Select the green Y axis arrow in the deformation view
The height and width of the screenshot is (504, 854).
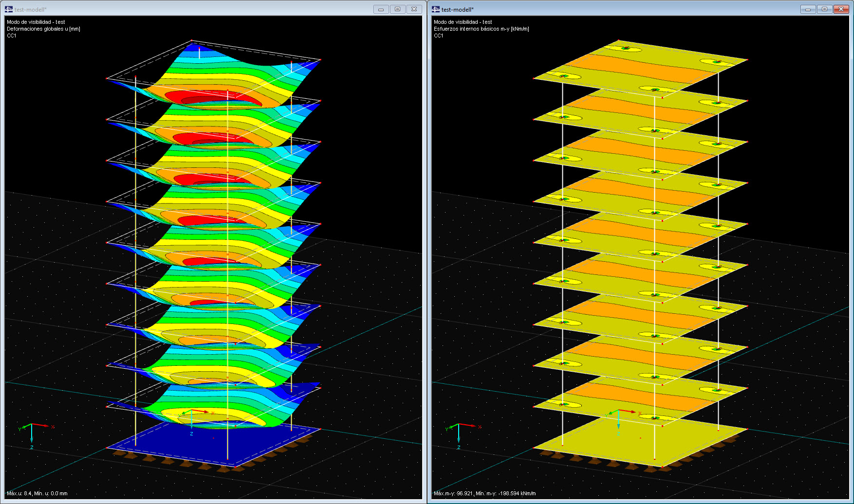pos(24,427)
